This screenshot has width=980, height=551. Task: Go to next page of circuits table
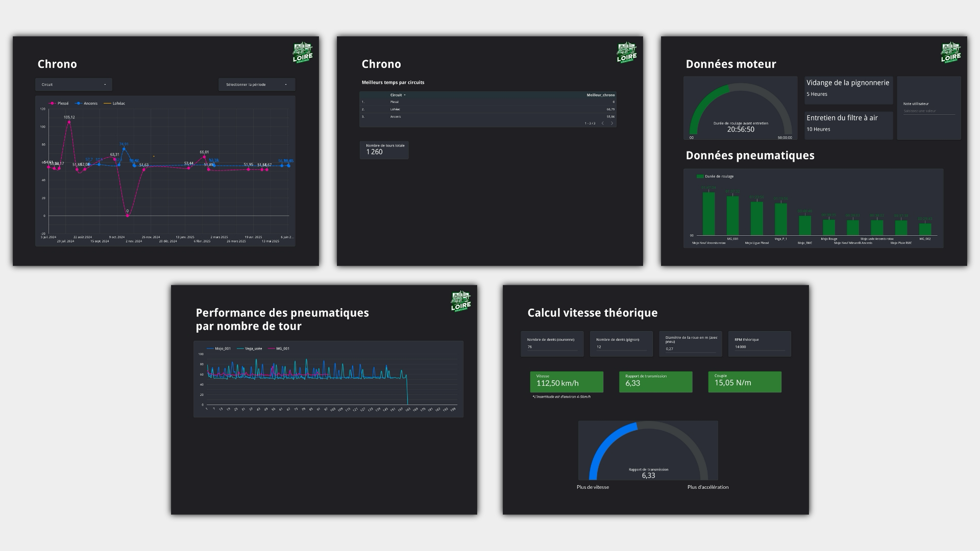(x=612, y=123)
